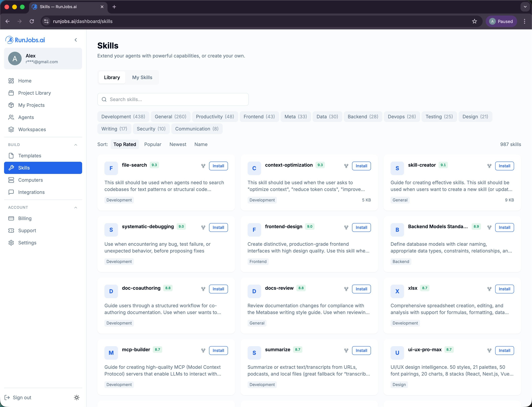The width and height of the screenshot is (532, 407).
Task: Toggle the Security category filter chip
Action: (x=151, y=129)
